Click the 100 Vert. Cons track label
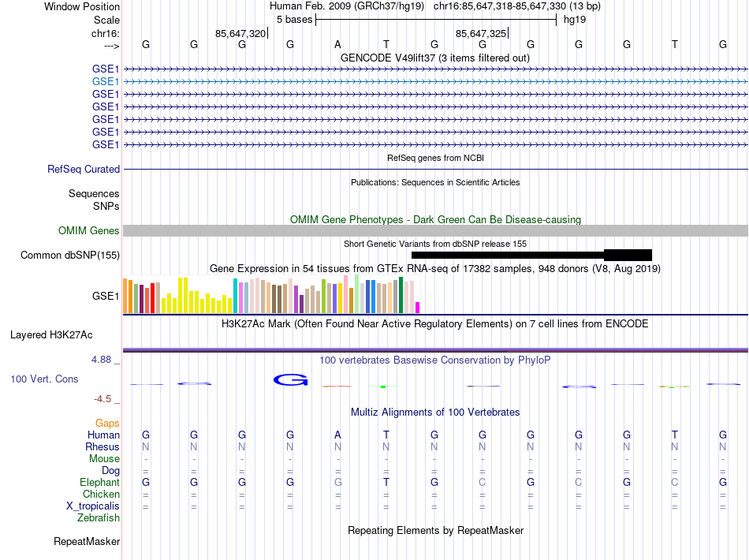This screenshot has height=560, width=749. [44, 379]
